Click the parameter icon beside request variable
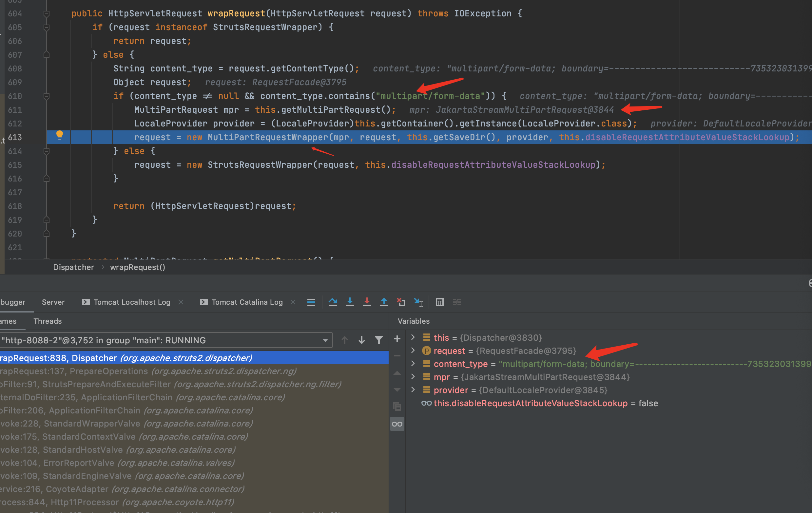The height and width of the screenshot is (513, 812). [x=426, y=351]
